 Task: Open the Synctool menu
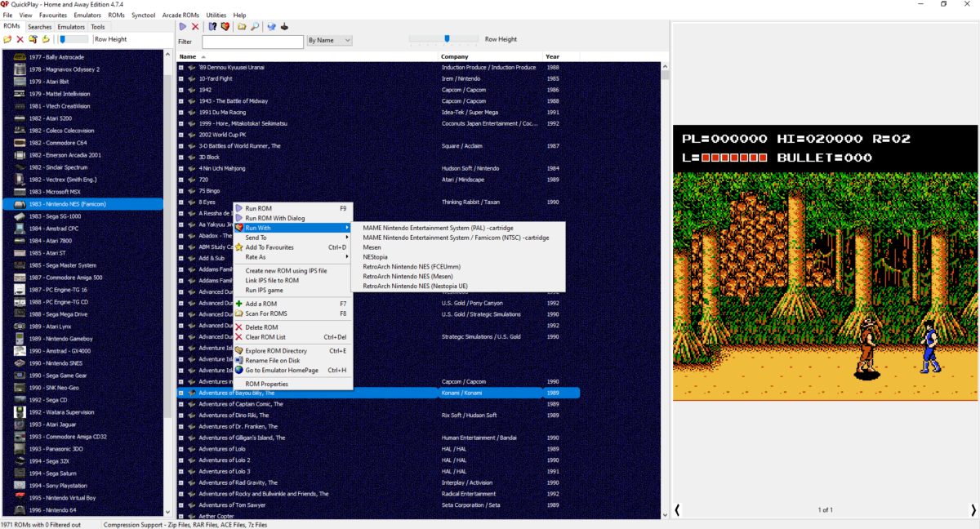pyautogui.click(x=143, y=16)
